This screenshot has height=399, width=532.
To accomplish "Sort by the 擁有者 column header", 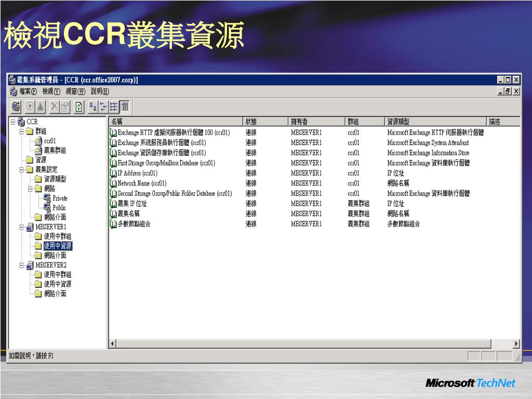I will 316,122.
